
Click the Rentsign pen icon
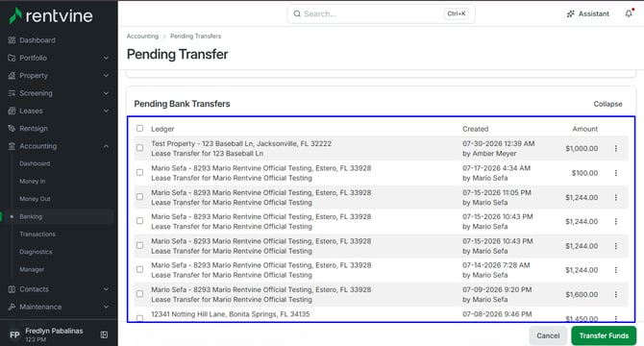coord(12,129)
